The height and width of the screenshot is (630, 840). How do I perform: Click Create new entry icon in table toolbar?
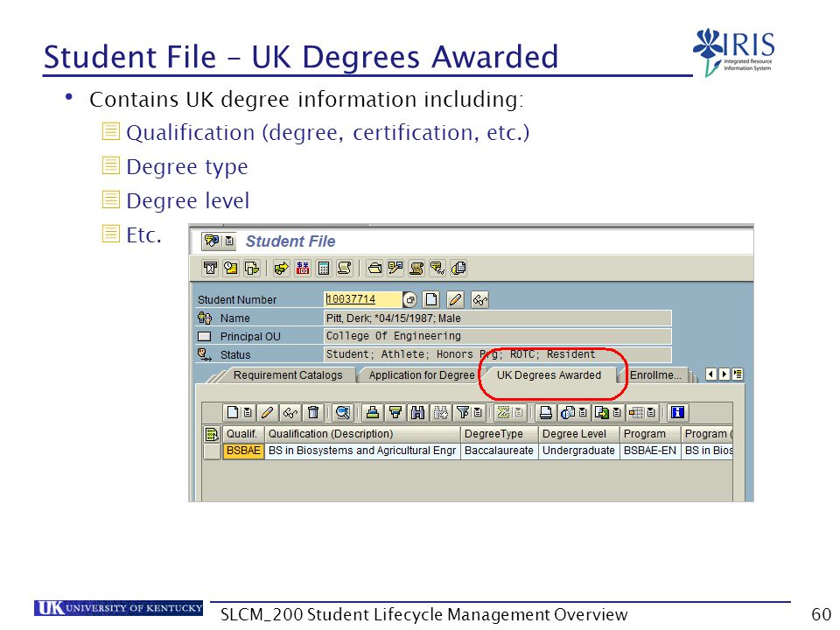point(233,412)
